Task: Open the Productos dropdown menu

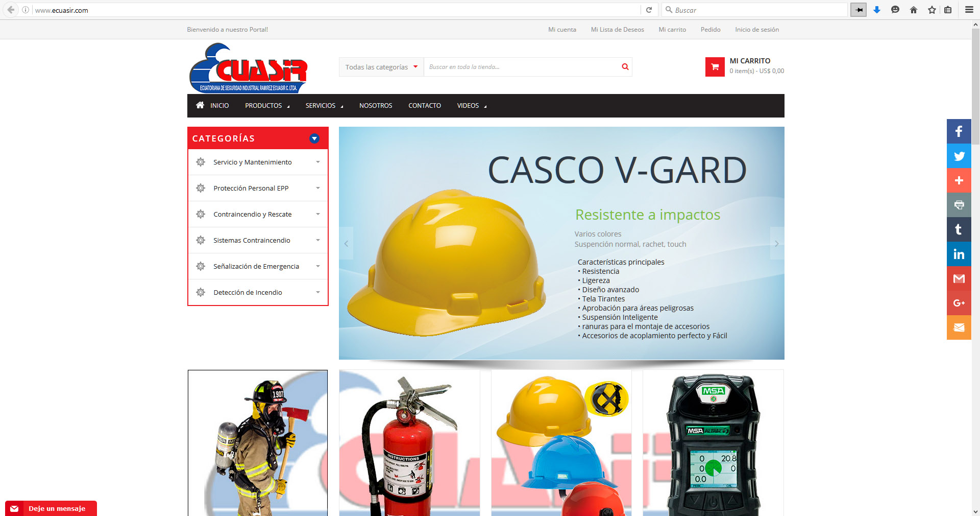Action: [267, 106]
